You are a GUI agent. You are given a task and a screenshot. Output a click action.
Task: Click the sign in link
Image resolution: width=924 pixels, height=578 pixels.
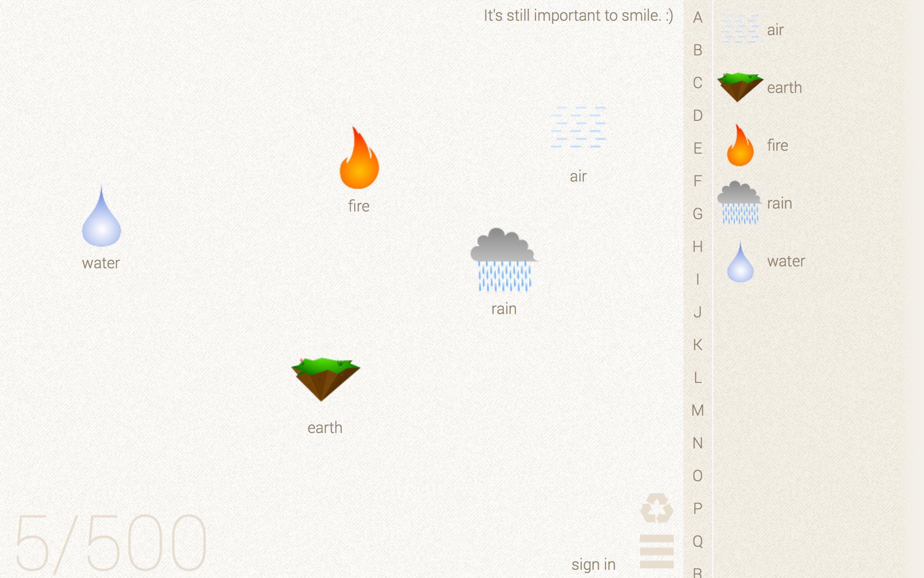[x=594, y=564]
